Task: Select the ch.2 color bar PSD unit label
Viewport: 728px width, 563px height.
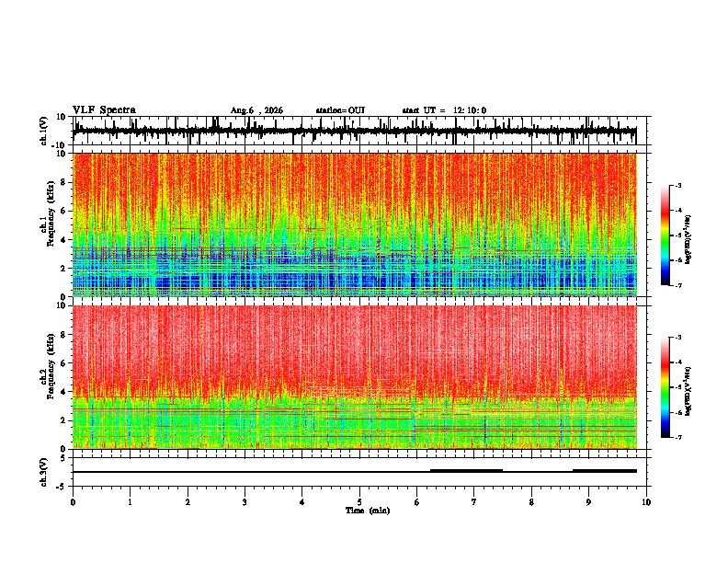Action: [688, 391]
